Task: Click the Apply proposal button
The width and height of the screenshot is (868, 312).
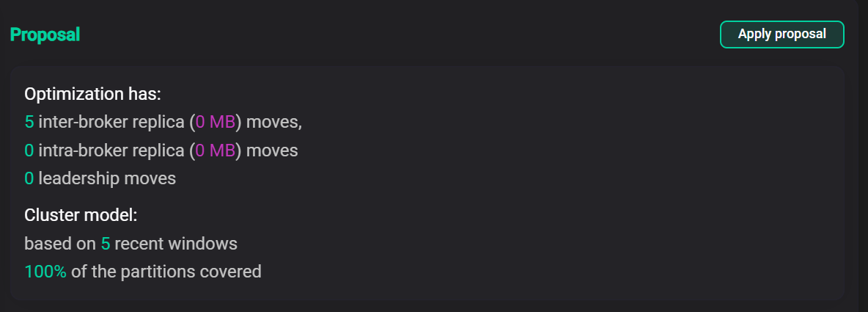Action: [x=781, y=35]
